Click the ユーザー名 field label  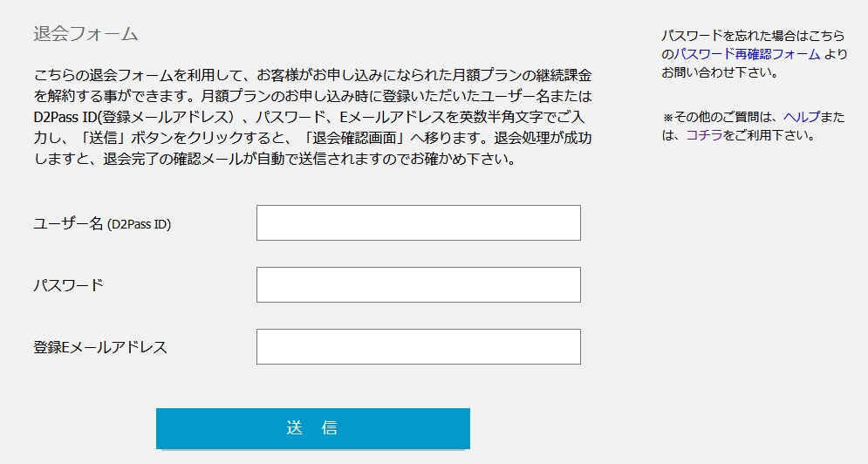click(68, 224)
